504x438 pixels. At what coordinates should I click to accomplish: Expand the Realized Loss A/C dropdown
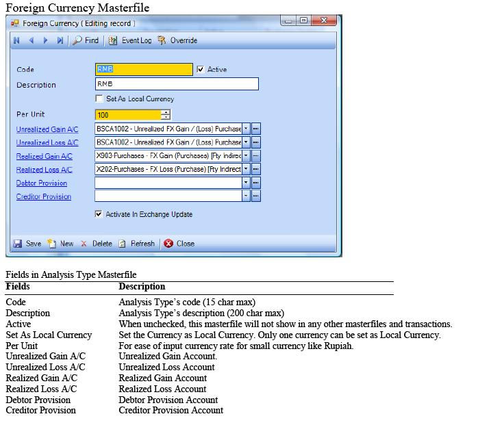[x=246, y=169]
